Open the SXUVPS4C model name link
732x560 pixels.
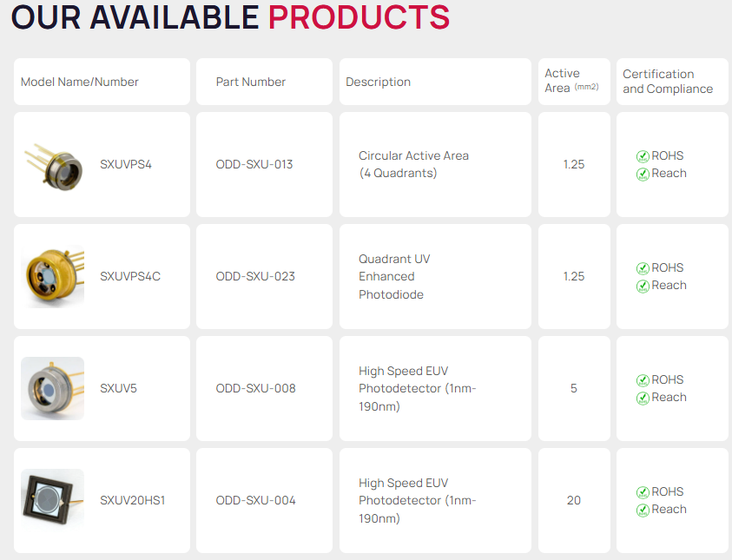[x=130, y=276]
